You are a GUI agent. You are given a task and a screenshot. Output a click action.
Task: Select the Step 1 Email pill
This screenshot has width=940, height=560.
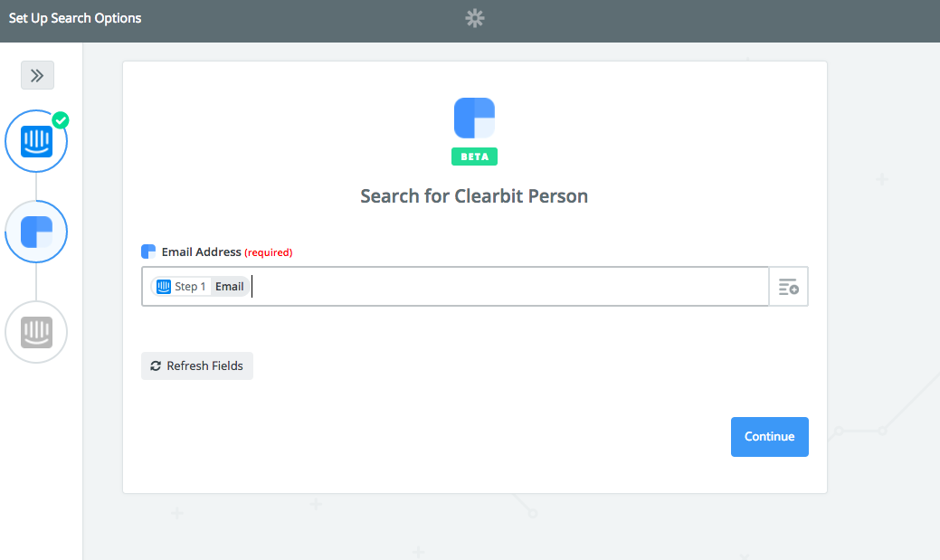point(200,287)
